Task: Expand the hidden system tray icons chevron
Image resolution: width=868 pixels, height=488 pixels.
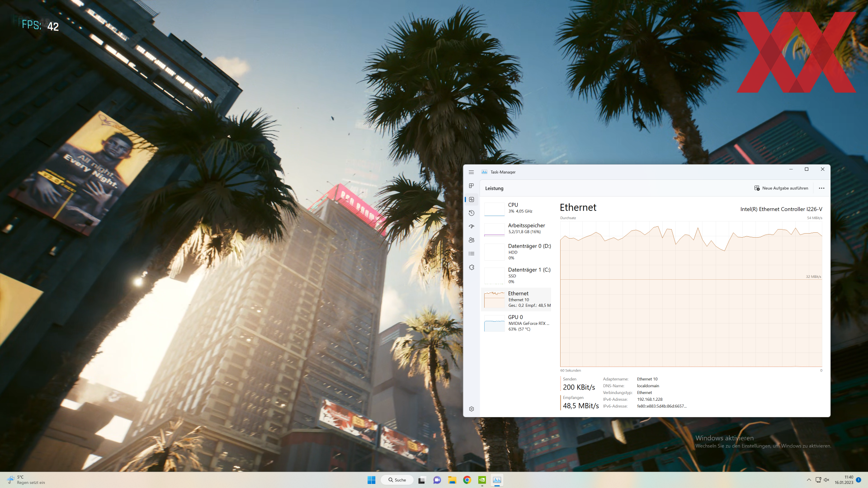Action: tap(809, 480)
